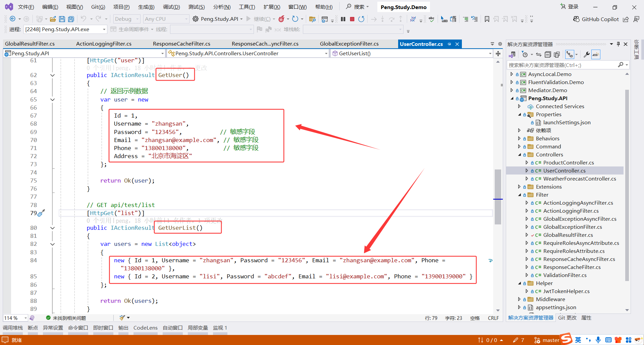644x345 pixels.
Task: Expand the Middleware folder in tree
Action: click(520, 299)
